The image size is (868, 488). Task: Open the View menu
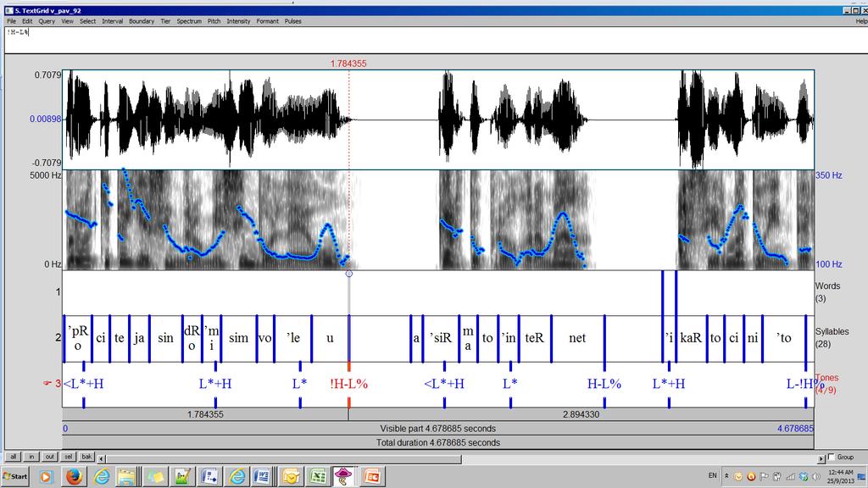(x=68, y=21)
